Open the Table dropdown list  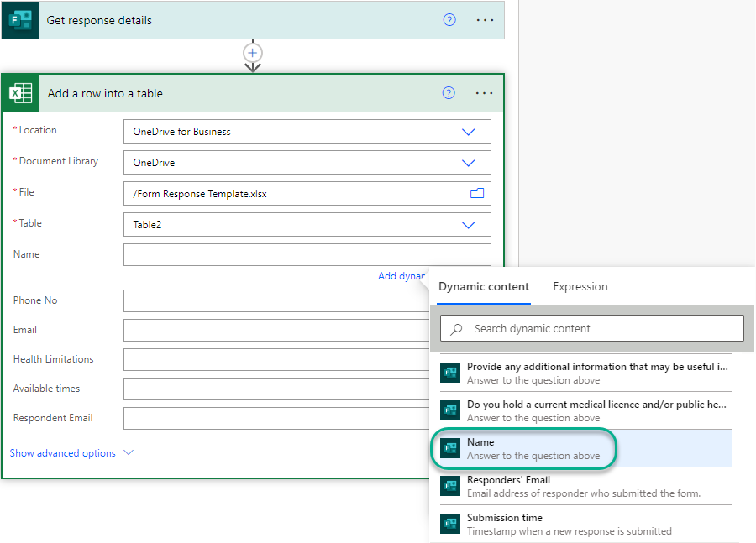pos(469,225)
